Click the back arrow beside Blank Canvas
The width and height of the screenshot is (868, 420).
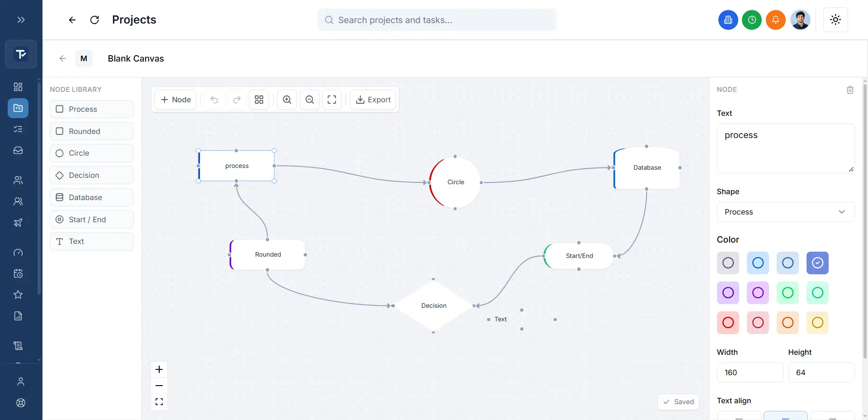click(x=63, y=58)
